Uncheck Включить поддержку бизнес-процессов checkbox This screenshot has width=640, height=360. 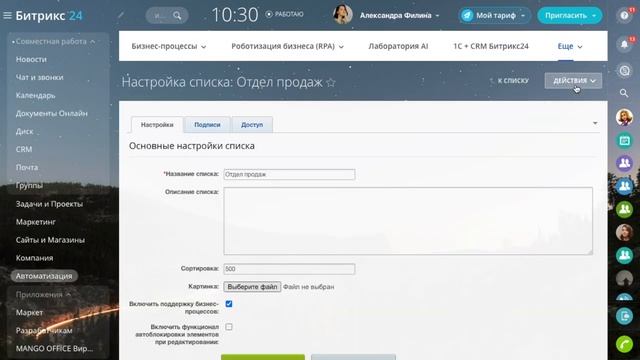(x=229, y=304)
